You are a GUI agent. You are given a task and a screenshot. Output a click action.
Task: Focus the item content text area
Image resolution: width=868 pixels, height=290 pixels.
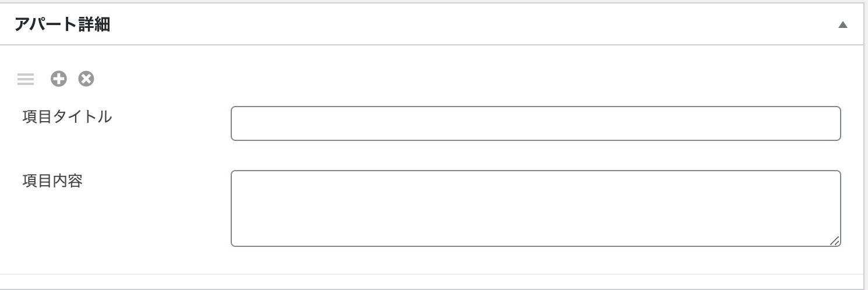pyautogui.click(x=535, y=208)
